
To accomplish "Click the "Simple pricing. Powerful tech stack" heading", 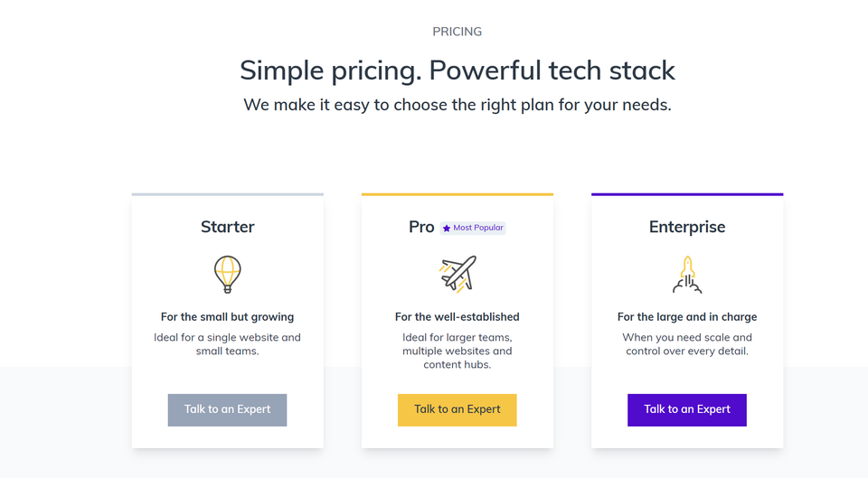I will click(x=458, y=70).
